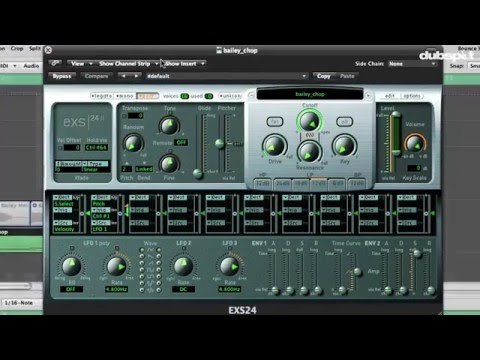Toggle legato mode
The width and height of the screenshot is (480, 360).
click(102, 96)
